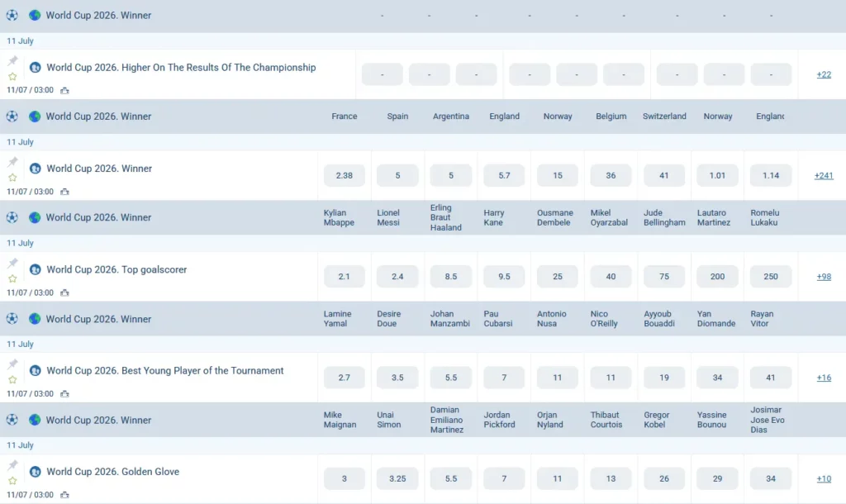Viewport: 846px width, 504px height.
Task: Toggle pin for World Cup 2026. Winner event
Action: (12, 162)
